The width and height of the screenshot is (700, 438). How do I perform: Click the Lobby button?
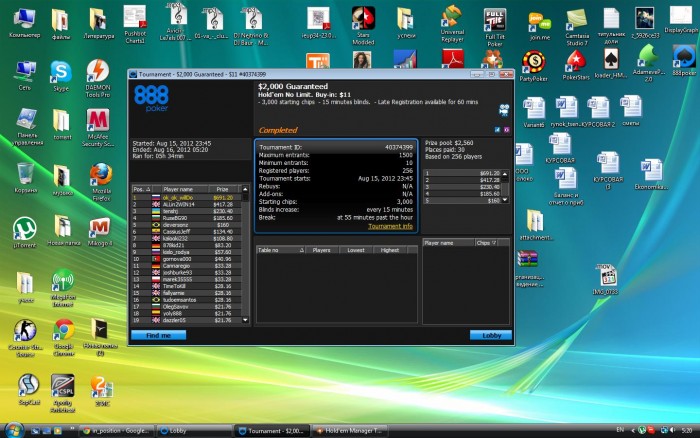[x=490, y=335]
